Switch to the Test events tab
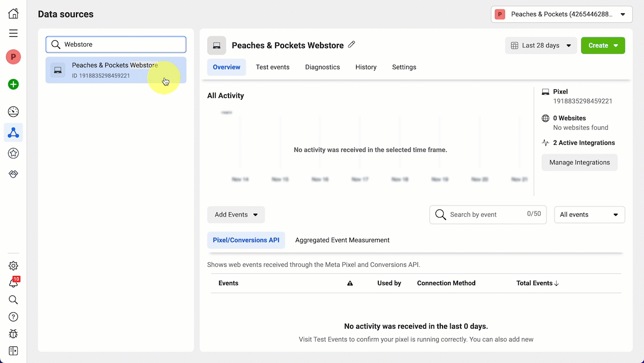The image size is (644, 363). 273,67
